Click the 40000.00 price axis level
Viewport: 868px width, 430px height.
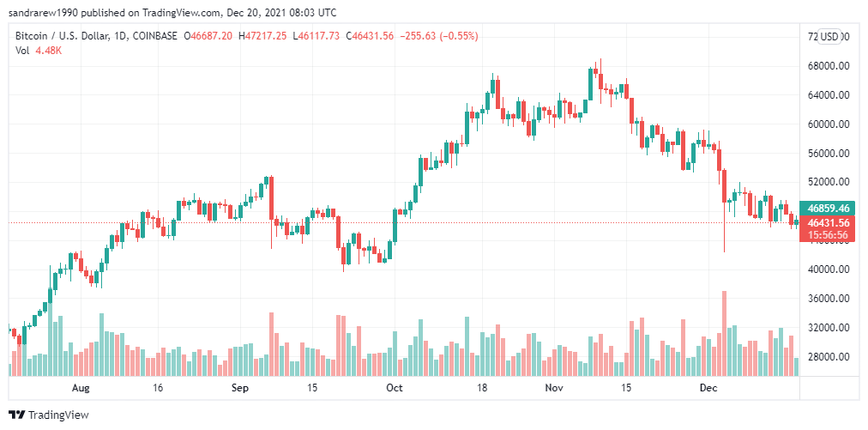click(829, 270)
